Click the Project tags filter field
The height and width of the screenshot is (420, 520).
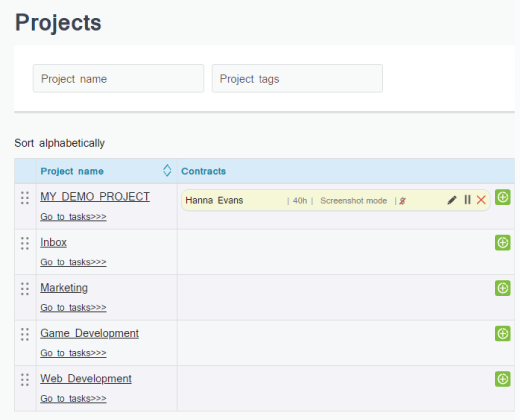297,79
